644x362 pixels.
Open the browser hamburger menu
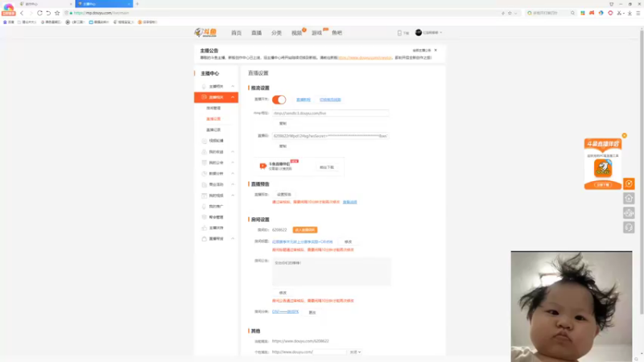(x=638, y=13)
